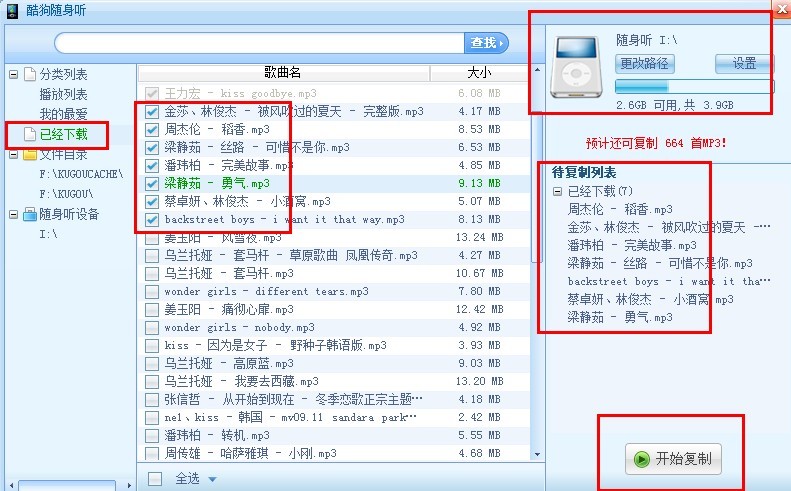Uncheck 周杰伦 - 稻香.mp3

pyautogui.click(x=152, y=130)
